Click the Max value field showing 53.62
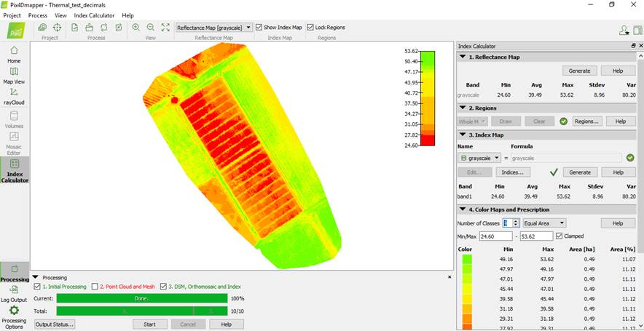The image size is (644, 331). click(536, 236)
